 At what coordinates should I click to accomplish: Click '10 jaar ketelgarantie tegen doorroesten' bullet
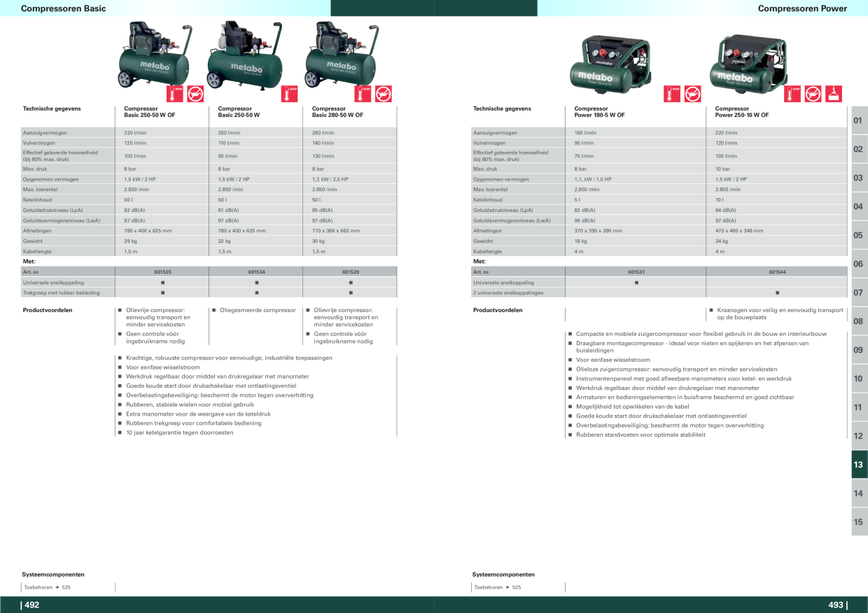(x=180, y=432)
